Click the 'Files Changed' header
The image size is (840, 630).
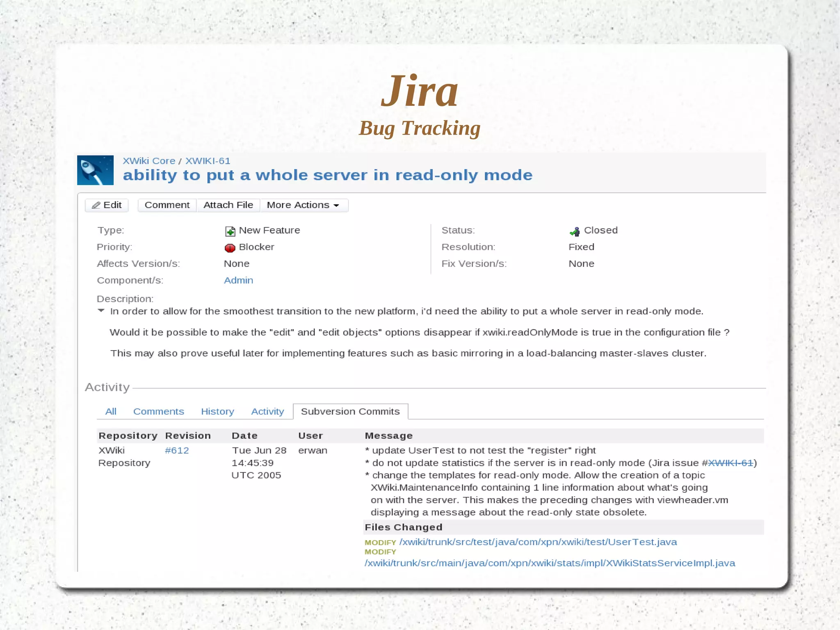tap(404, 527)
